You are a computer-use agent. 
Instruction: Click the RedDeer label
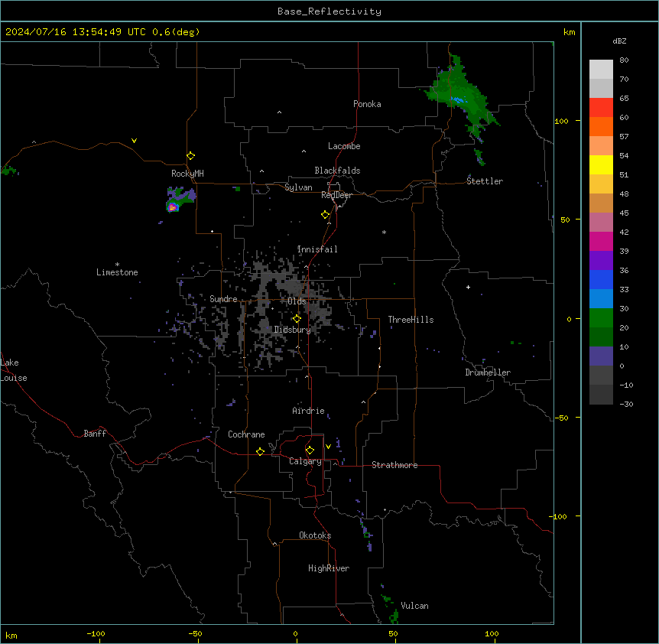pos(336,195)
